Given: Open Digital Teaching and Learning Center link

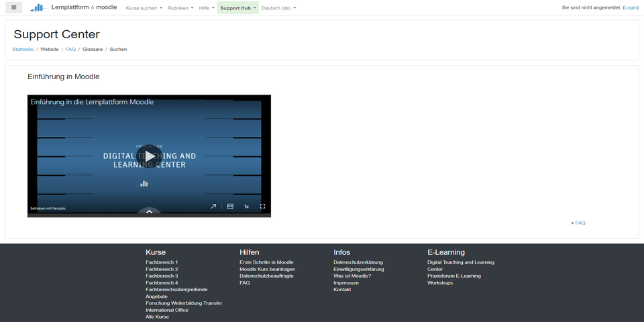Looking at the screenshot, I should point(461,266).
